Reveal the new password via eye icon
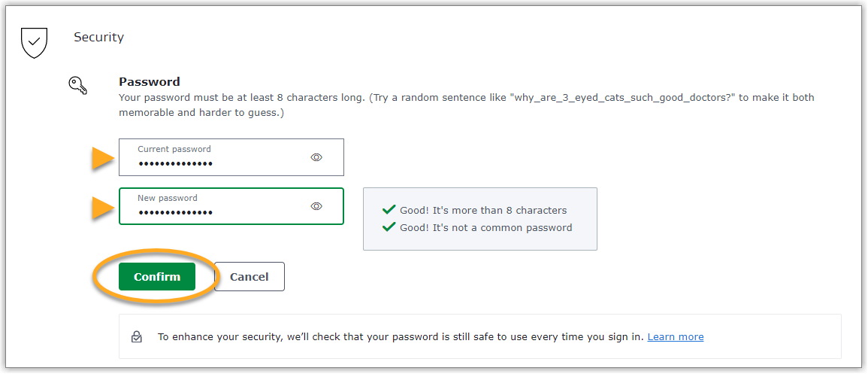Image resolution: width=868 pixels, height=374 pixels. point(316,206)
